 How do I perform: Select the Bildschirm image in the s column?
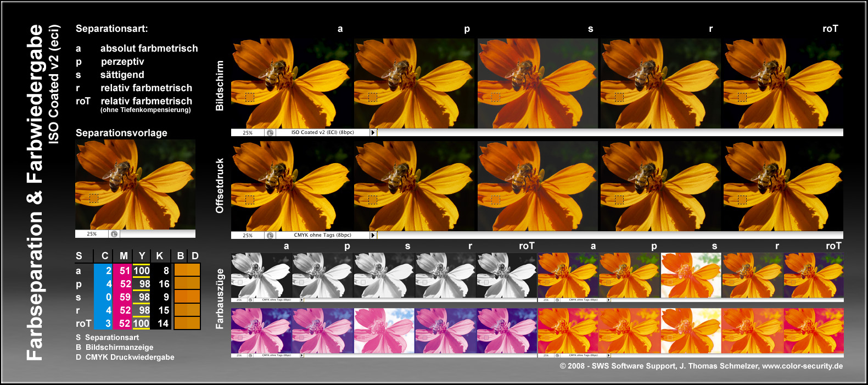537,83
